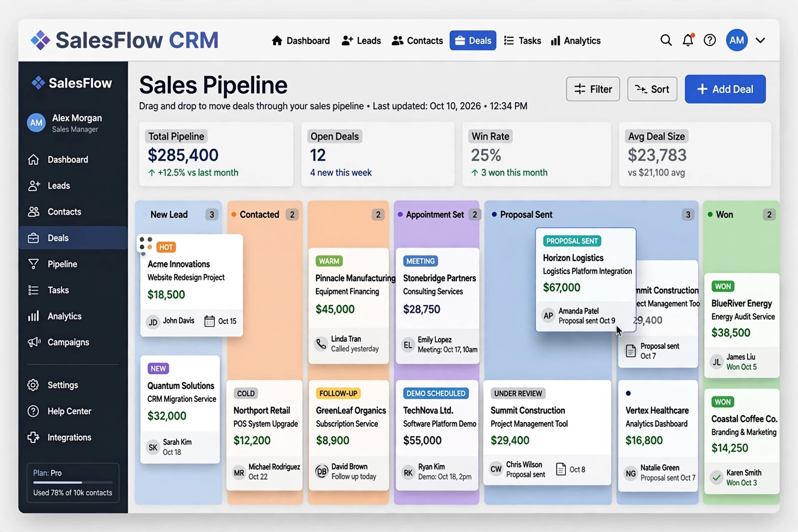Viewport: 798px width, 532px height.
Task: Click the DEMO SCHEDULED tag on TechNova
Action: pos(436,393)
